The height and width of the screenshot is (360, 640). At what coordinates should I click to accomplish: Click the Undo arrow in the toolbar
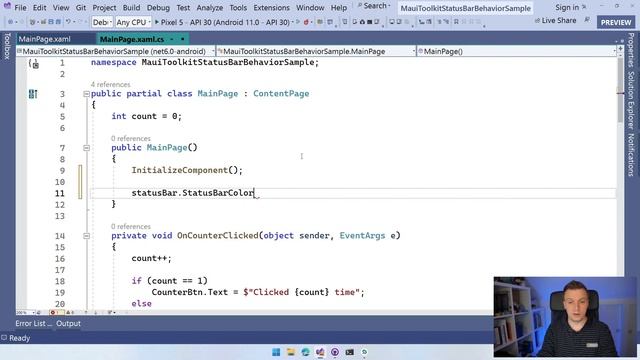pyautogui.click(x=68, y=22)
